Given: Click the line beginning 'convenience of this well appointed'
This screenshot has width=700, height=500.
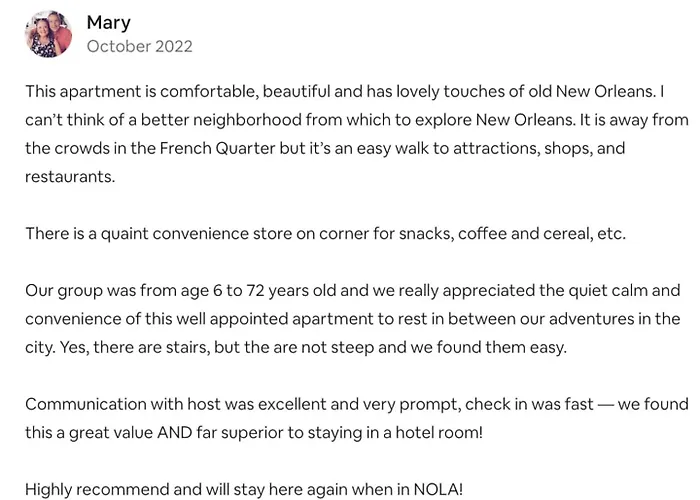Looking at the screenshot, I should click(x=353, y=319).
